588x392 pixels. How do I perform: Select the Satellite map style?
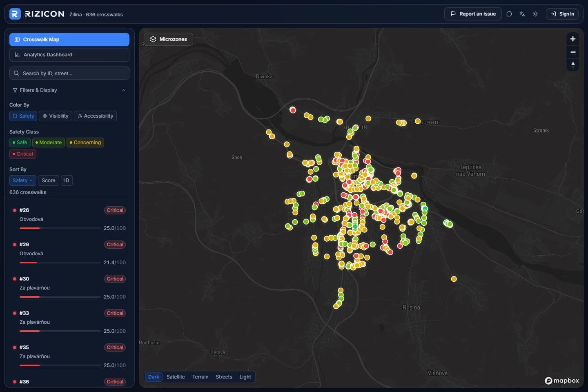tap(176, 377)
